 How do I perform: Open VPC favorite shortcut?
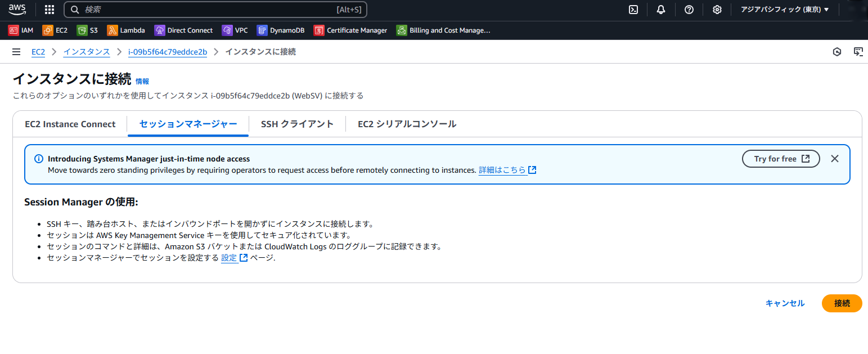click(x=235, y=30)
